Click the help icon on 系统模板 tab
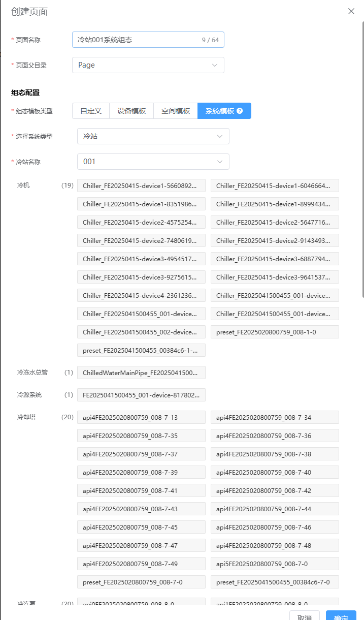The height and width of the screenshot is (620, 364). tap(240, 111)
